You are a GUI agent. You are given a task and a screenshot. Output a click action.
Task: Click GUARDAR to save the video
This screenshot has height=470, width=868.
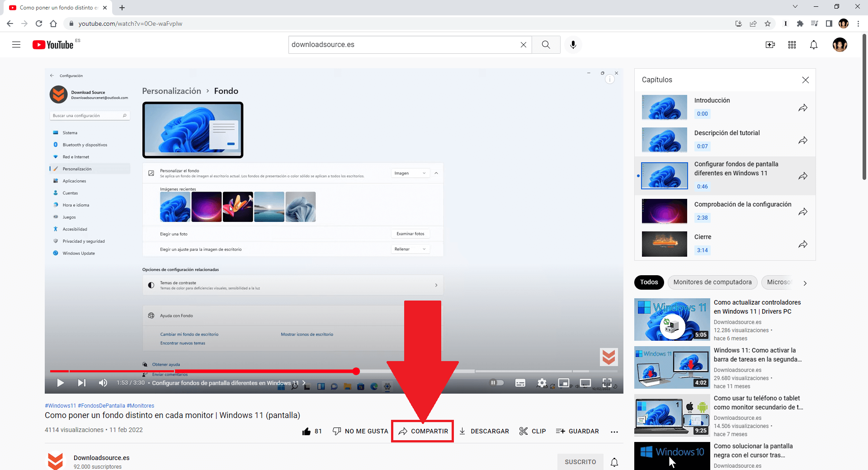point(577,431)
